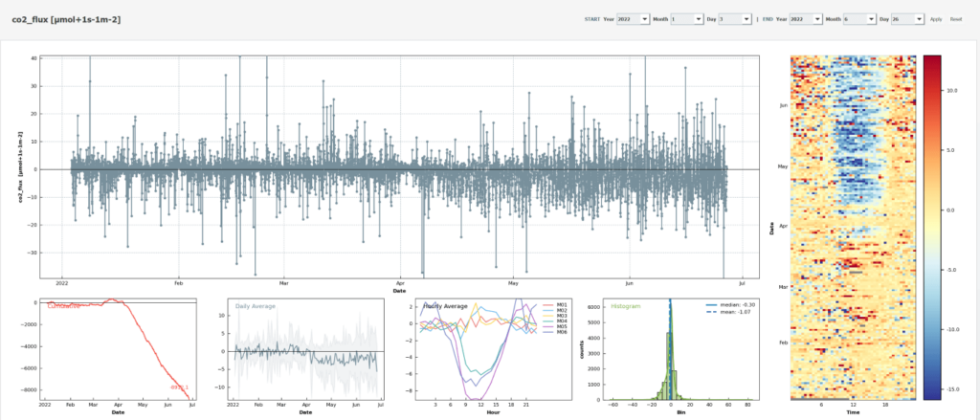The image size is (980, 420).
Task: Click the Apply button
Action: coord(936,19)
